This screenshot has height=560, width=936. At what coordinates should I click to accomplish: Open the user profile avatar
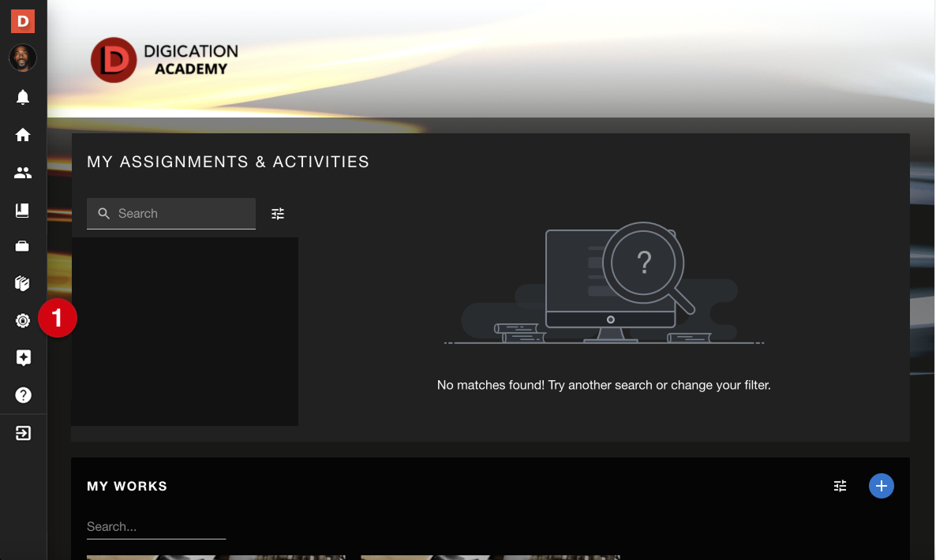23,58
